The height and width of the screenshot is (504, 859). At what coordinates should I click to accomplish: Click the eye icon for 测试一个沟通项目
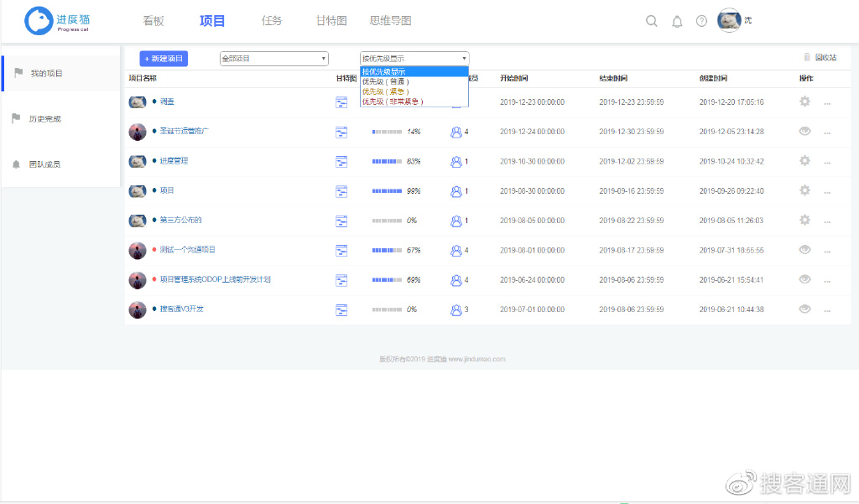click(x=804, y=249)
